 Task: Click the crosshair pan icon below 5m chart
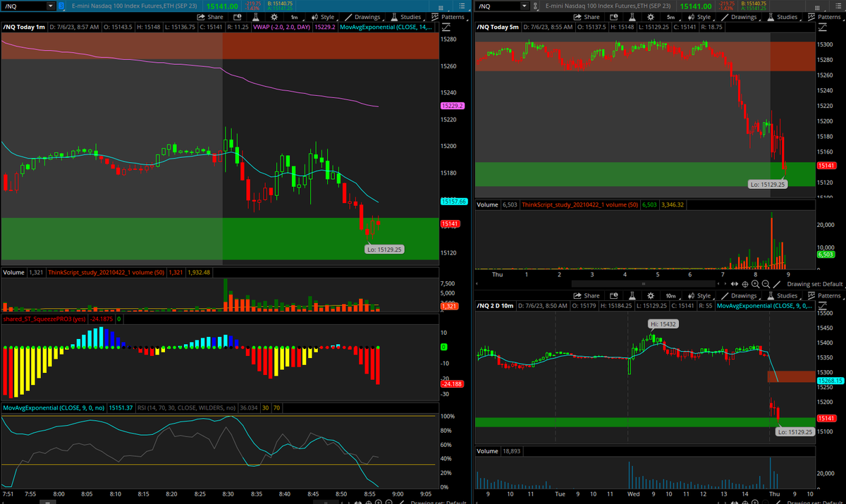[747, 284]
